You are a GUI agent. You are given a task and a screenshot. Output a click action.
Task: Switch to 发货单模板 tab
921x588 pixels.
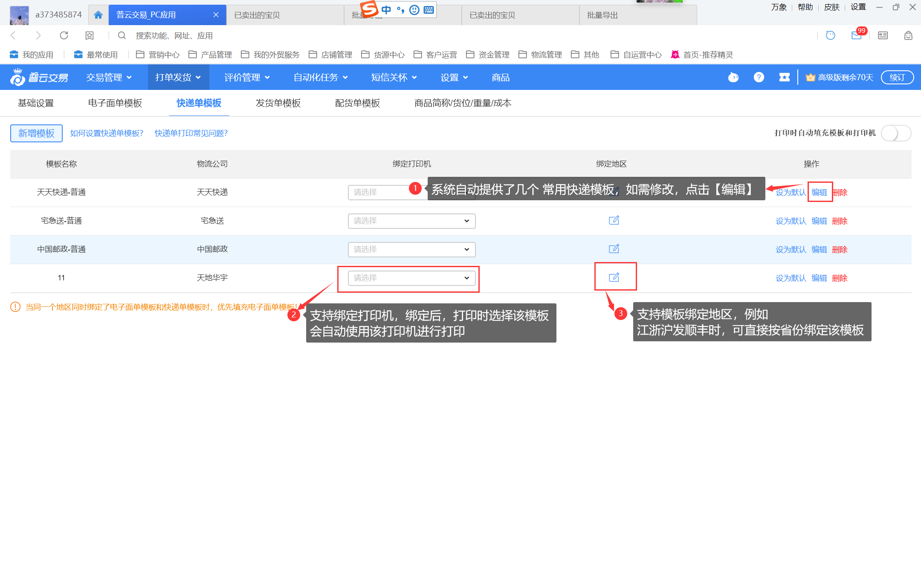(x=278, y=103)
